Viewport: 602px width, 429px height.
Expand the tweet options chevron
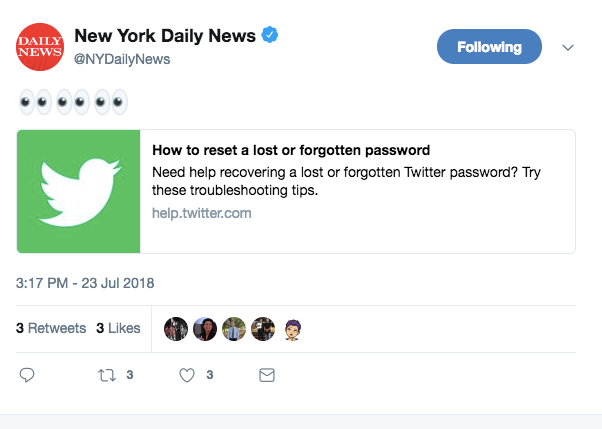click(x=568, y=48)
